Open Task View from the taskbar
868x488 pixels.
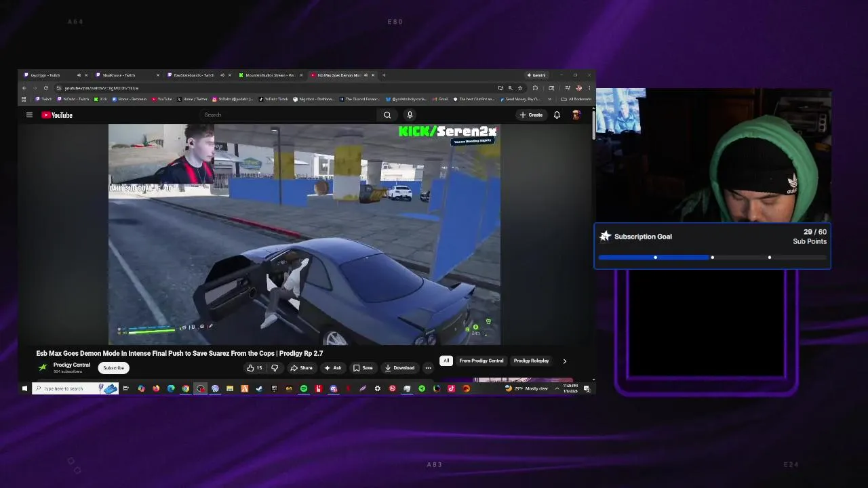[125, 388]
